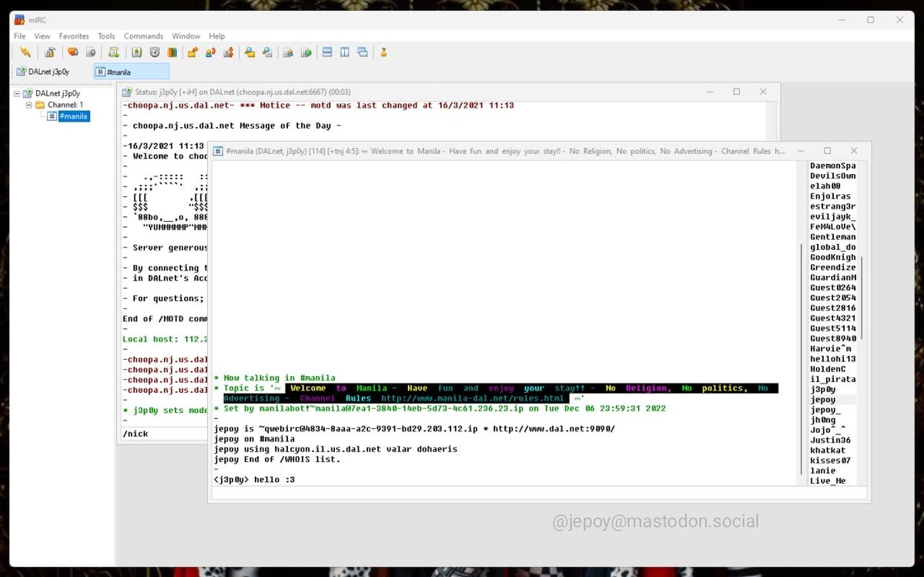Open the Favorites menu
The width and height of the screenshot is (924, 577).
74,36
